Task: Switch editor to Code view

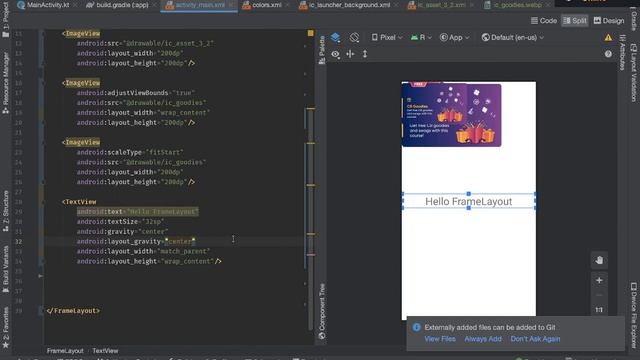Action: click(x=544, y=20)
